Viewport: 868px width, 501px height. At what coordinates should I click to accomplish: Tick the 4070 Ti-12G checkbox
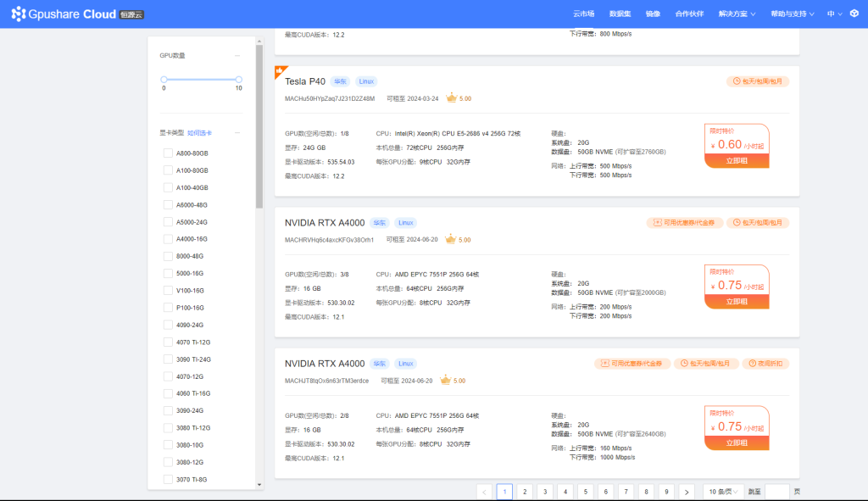point(168,342)
